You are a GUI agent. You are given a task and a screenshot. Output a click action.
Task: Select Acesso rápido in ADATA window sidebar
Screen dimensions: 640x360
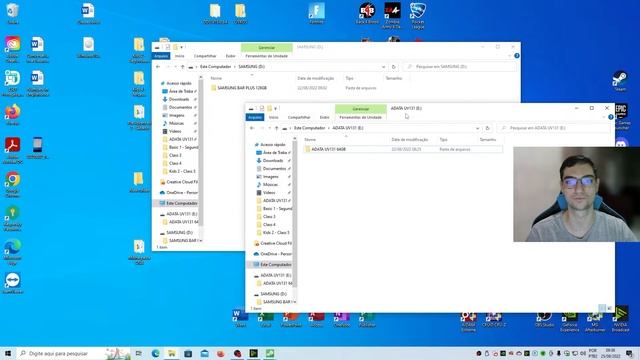point(273,144)
